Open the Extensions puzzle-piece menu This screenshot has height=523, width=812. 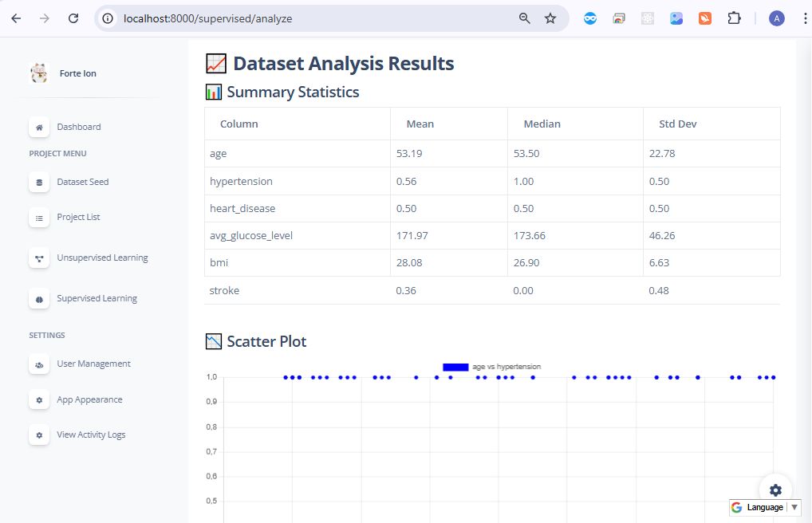pyautogui.click(x=734, y=18)
